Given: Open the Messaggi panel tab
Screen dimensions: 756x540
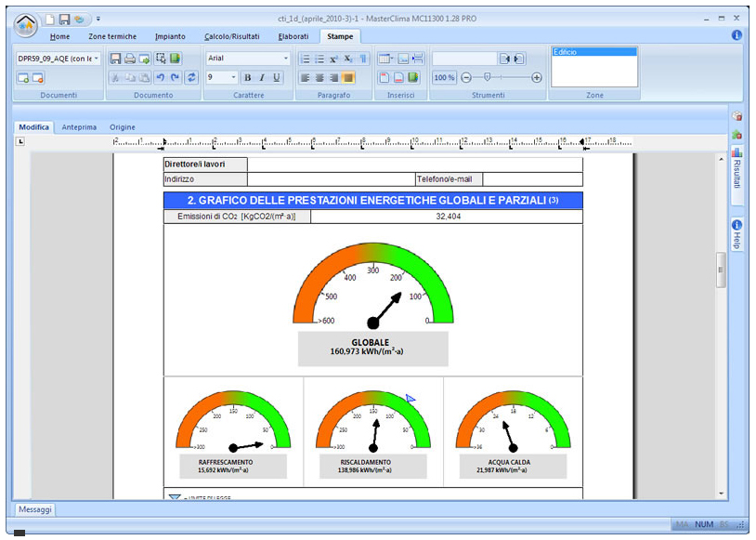Looking at the screenshot, I should (34, 509).
